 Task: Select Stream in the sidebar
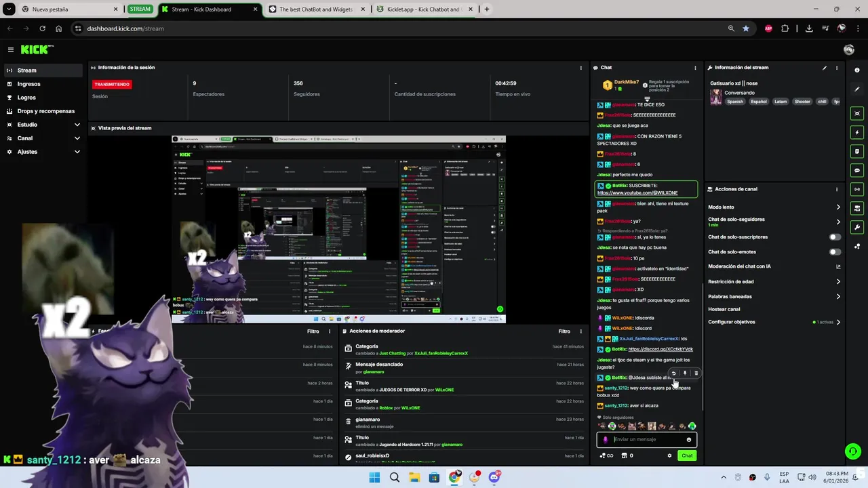point(42,70)
